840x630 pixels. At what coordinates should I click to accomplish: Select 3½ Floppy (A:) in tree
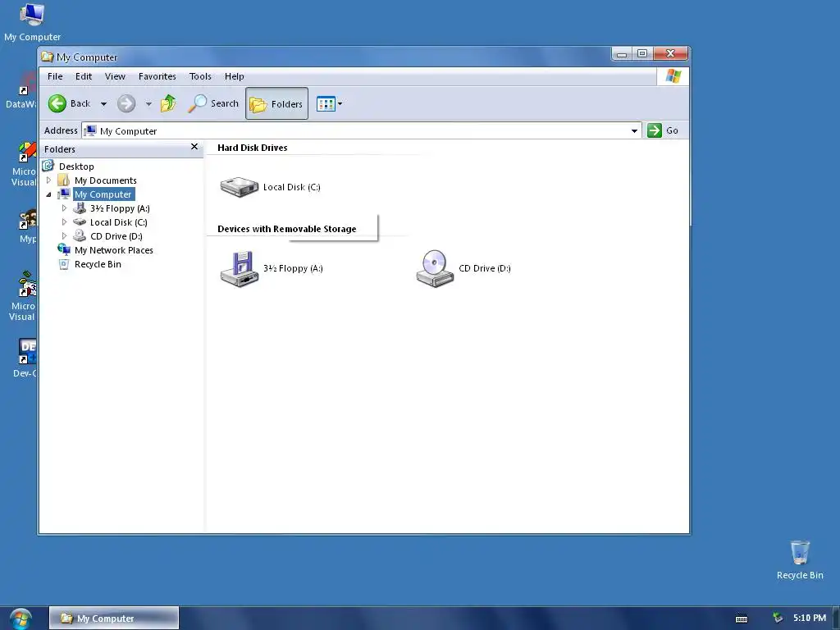pos(120,208)
